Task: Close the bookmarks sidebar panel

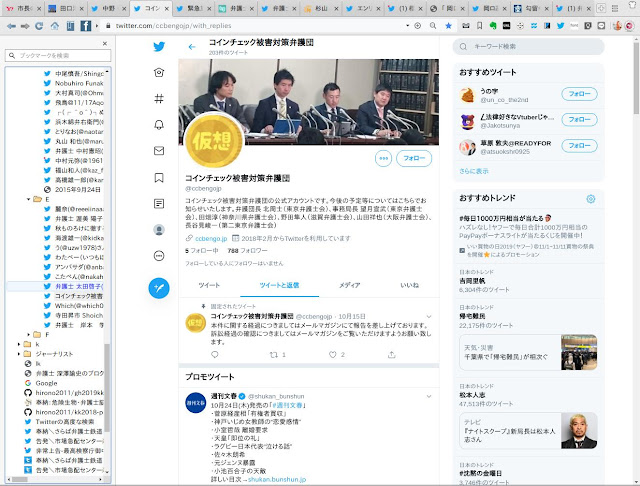Action: click(x=105, y=43)
